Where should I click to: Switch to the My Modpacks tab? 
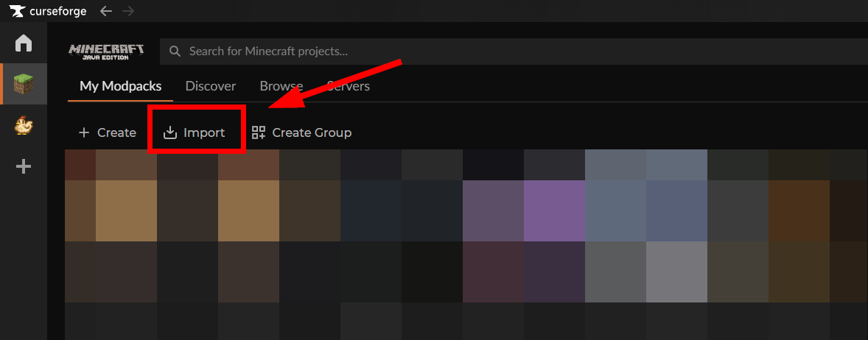(121, 86)
